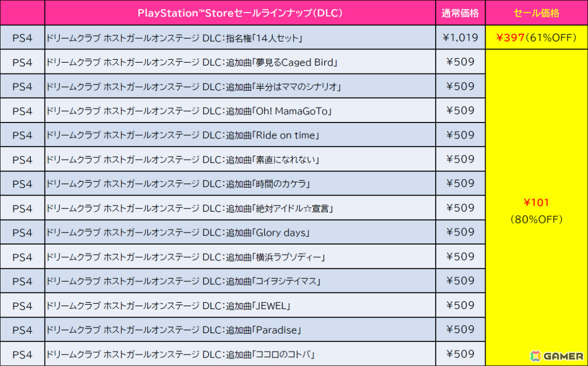Image resolution: width=588 pixels, height=366 pixels.
Task: Click the 通常価格 column header
Action: tap(460, 13)
